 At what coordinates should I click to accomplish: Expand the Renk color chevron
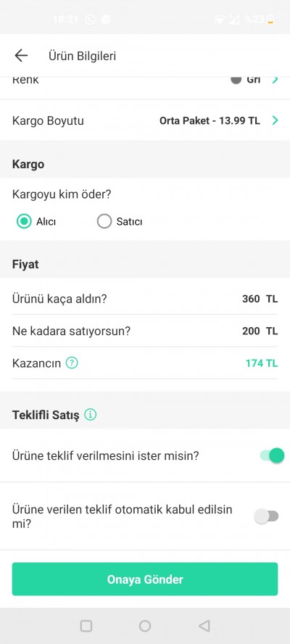tap(275, 80)
